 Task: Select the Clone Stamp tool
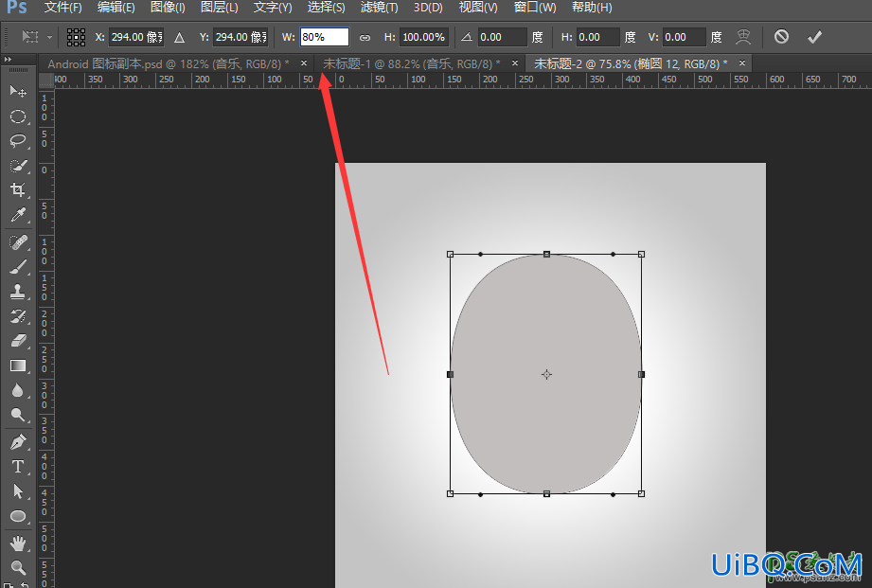click(x=18, y=292)
